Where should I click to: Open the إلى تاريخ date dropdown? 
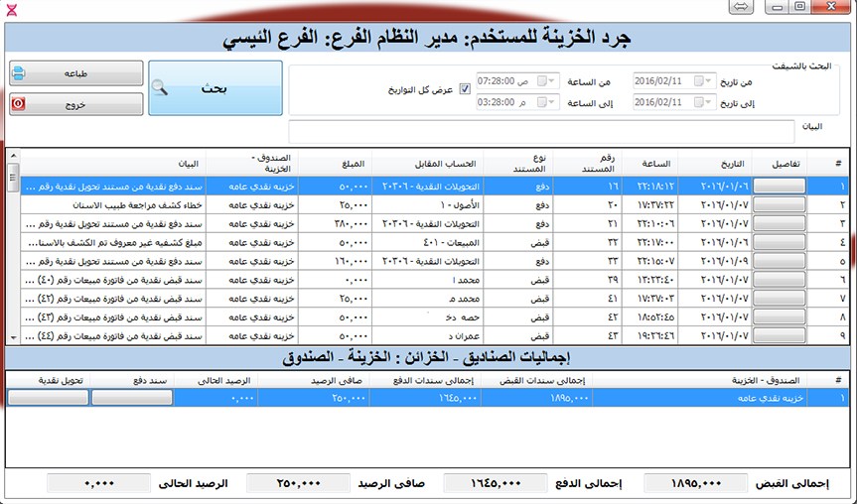(x=703, y=102)
